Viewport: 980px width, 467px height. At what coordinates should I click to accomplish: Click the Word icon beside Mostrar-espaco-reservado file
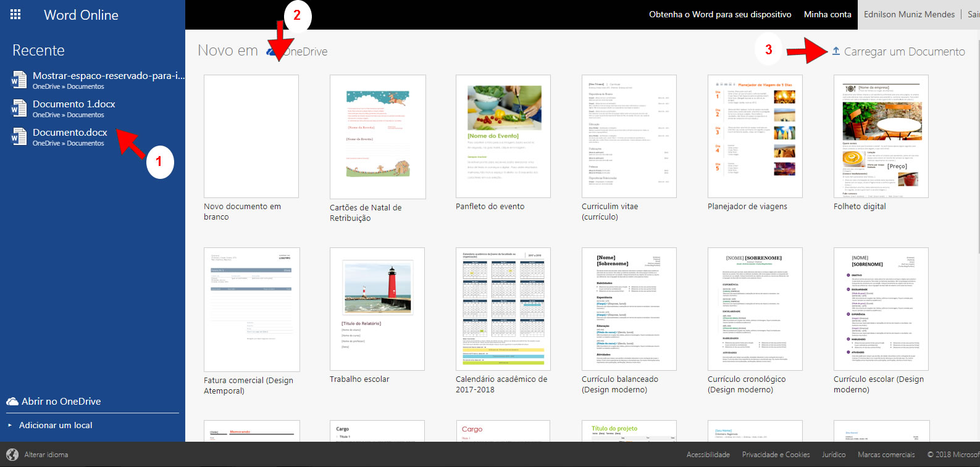click(19, 80)
